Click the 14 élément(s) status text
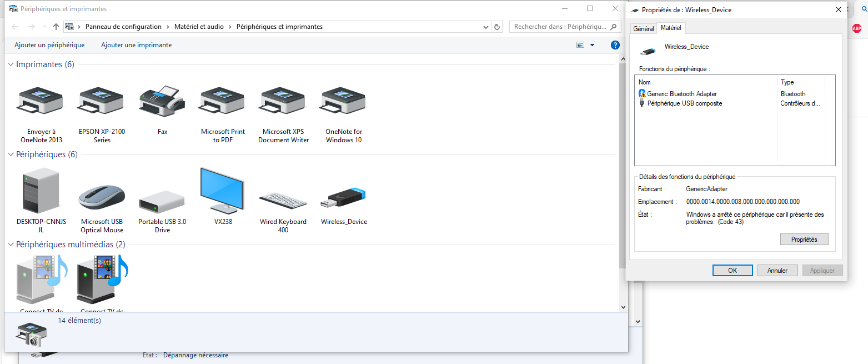Image resolution: width=868 pixels, height=364 pixels. pos(79,321)
